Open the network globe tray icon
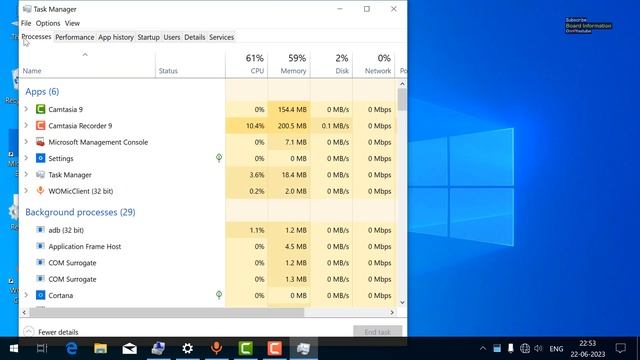Image resolution: width=640 pixels, height=360 pixels. tap(525, 348)
